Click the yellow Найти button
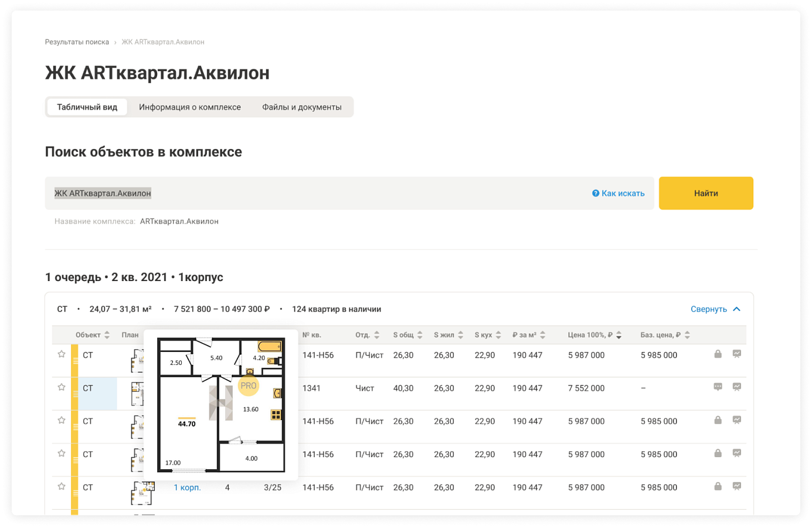The height and width of the screenshot is (528, 812). click(x=706, y=193)
